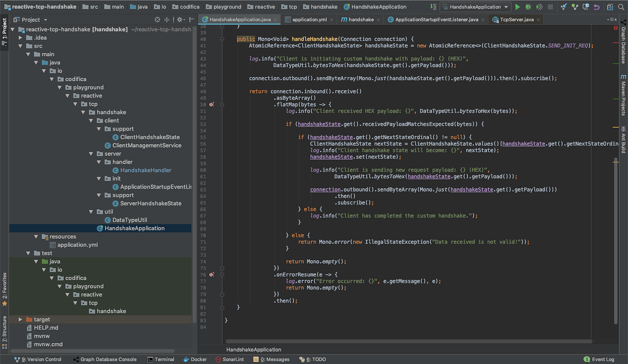This screenshot has height=364, width=628.
Task: Open Search Everywhere magnifier icon
Action: (621, 7)
